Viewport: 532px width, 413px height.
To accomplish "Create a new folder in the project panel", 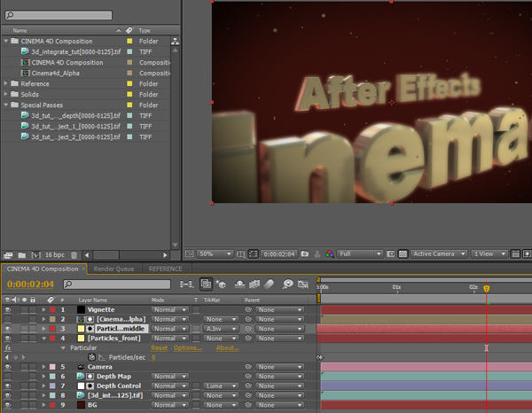I will pos(22,255).
